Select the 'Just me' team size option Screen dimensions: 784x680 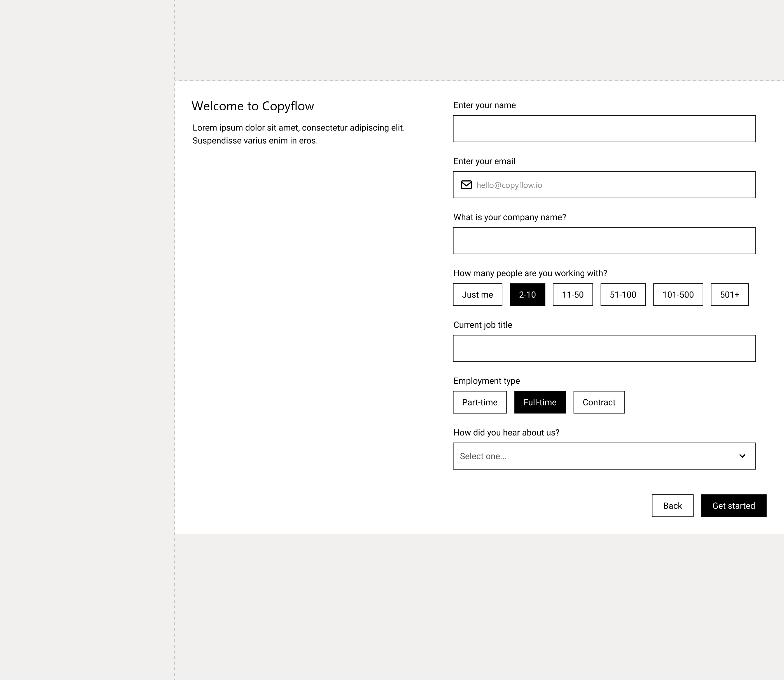tap(477, 294)
